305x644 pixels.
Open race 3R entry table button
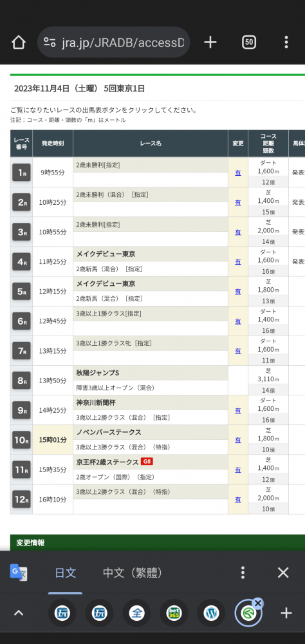pos(21,232)
